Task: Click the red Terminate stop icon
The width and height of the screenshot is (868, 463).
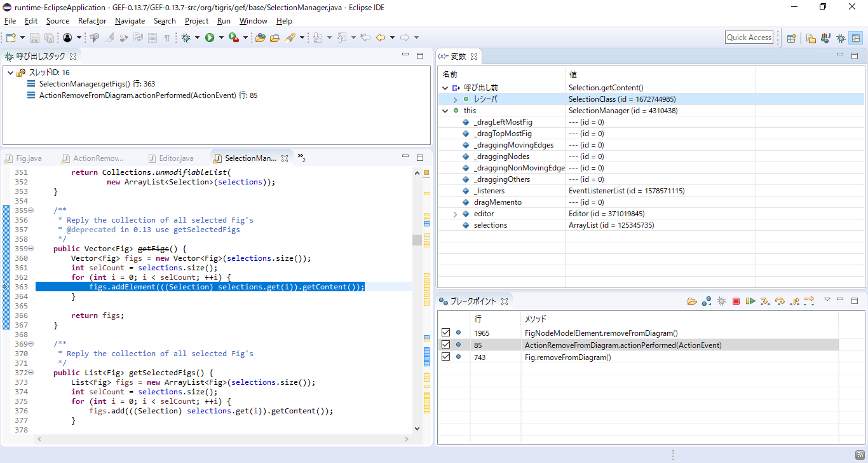Action: tap(736, 301)
